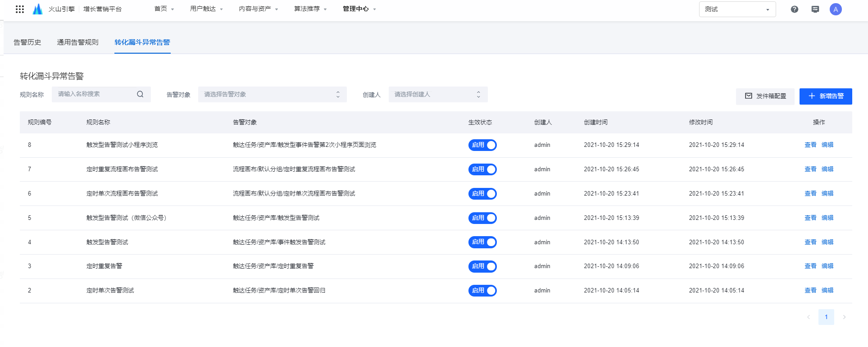The height and width of the screenshot is (347, 868).
Task: Click 编辑 link for rule 7
Action: pos(827,169)
